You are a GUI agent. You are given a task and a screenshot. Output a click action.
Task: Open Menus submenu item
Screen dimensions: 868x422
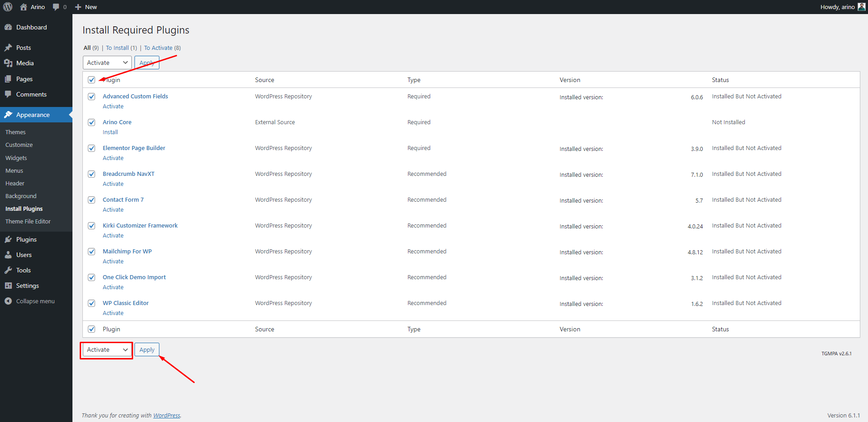[x=14, y=170]
